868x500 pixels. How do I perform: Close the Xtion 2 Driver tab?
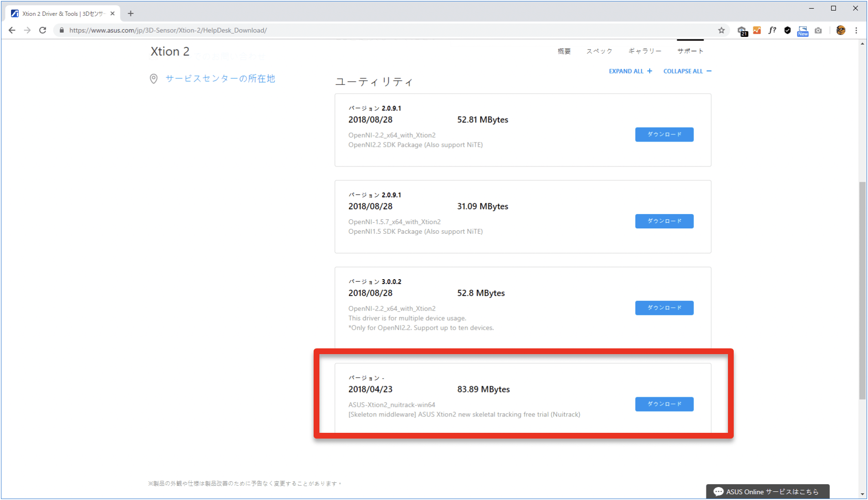tap(113, 13)
